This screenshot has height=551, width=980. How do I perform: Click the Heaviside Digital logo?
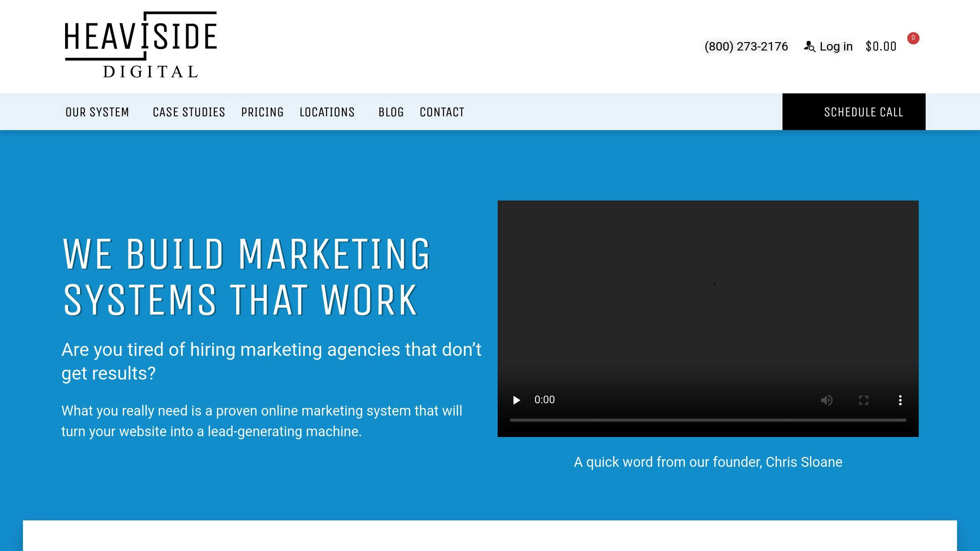click(141, 45)
